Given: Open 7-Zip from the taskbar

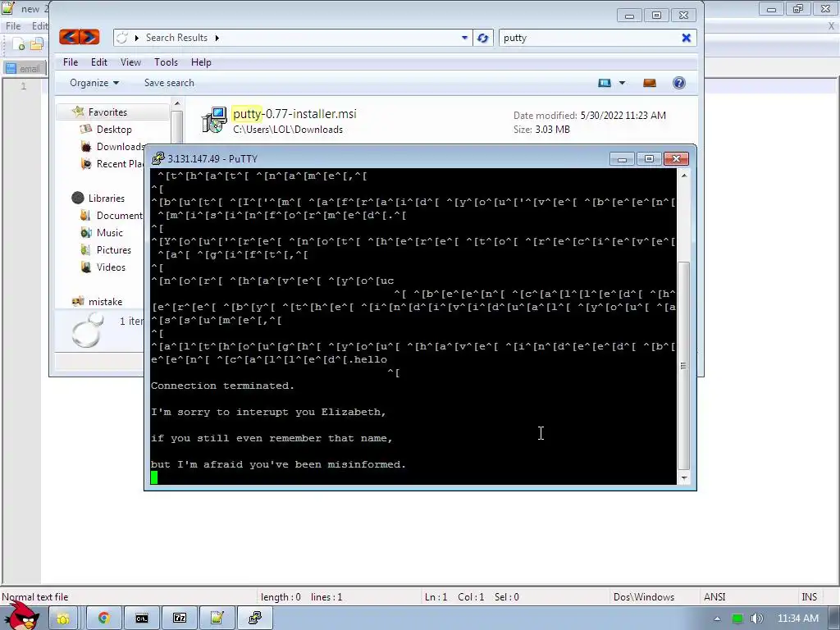Looking at the screenshot, I should click(180, 619).
